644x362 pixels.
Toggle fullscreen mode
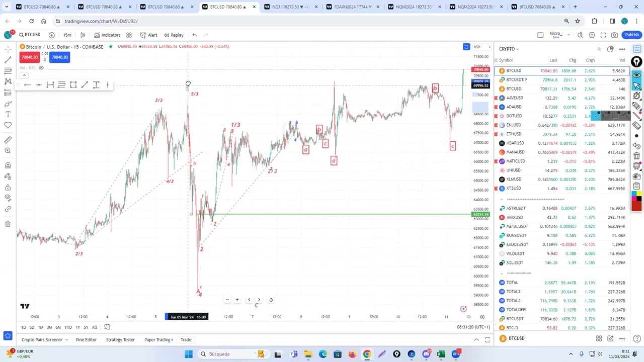(603, 35)
